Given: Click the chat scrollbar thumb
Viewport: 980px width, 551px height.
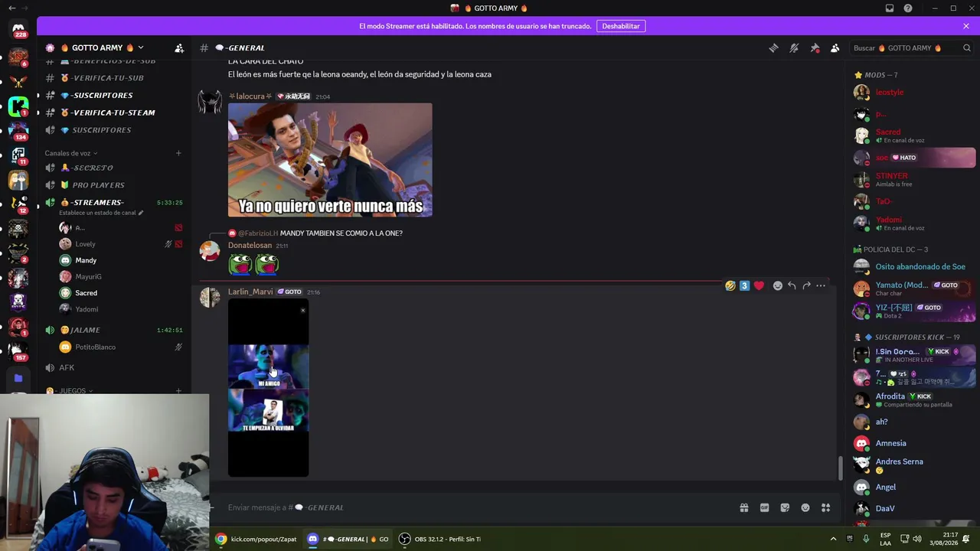Looking at the screenshot, I should 841,468.
